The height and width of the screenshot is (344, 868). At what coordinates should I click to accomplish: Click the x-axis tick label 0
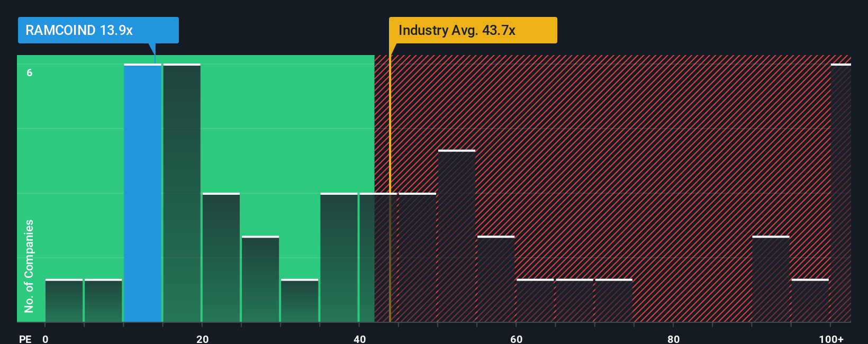46,339
